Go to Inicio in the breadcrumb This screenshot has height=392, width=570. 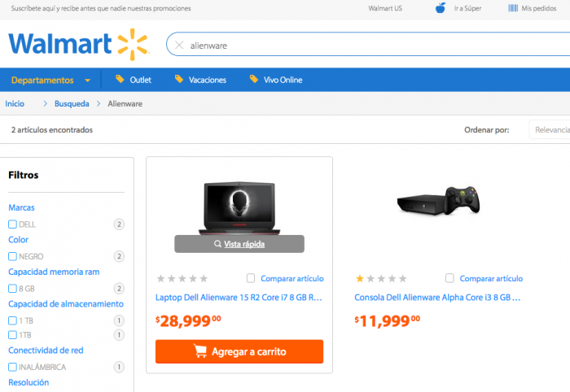coord(15,103)
